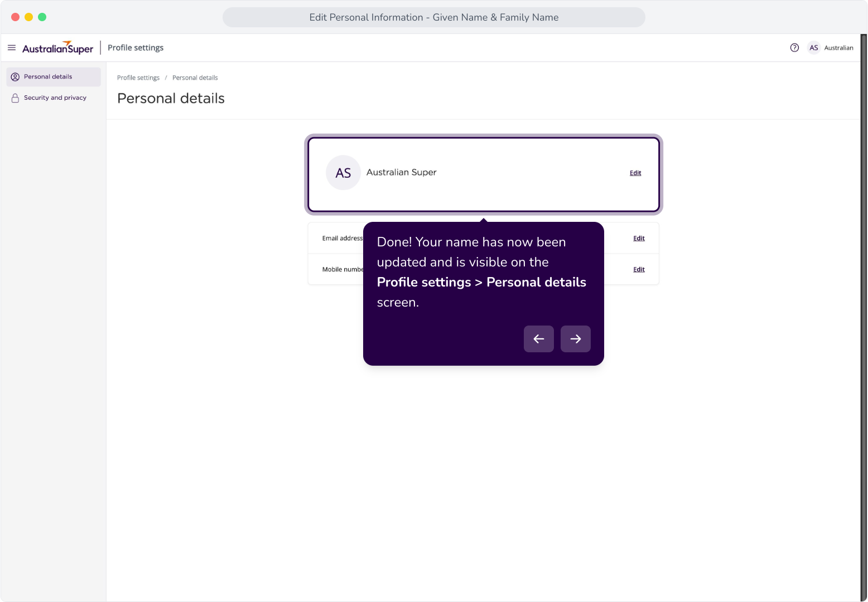This screenshot has width=868, height=602.
Task: Edit the Australian Super name
Action: click(x=635, y=173)
